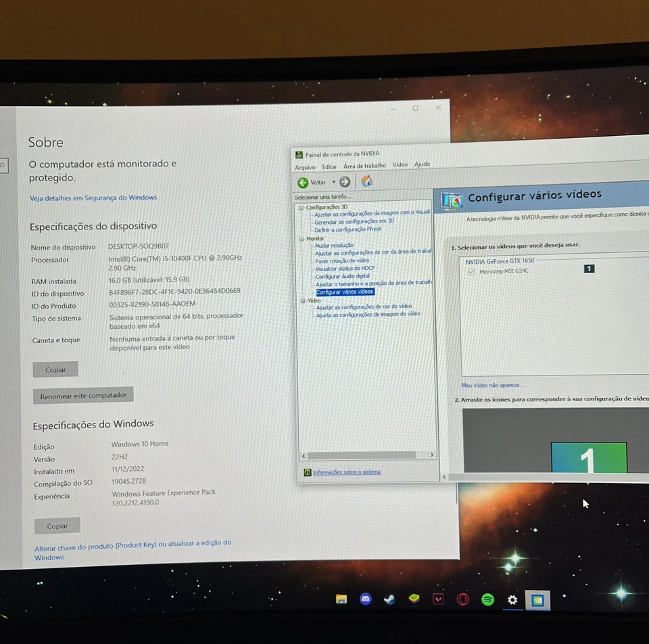Click Copiar under device specifications

coord(55,369)
